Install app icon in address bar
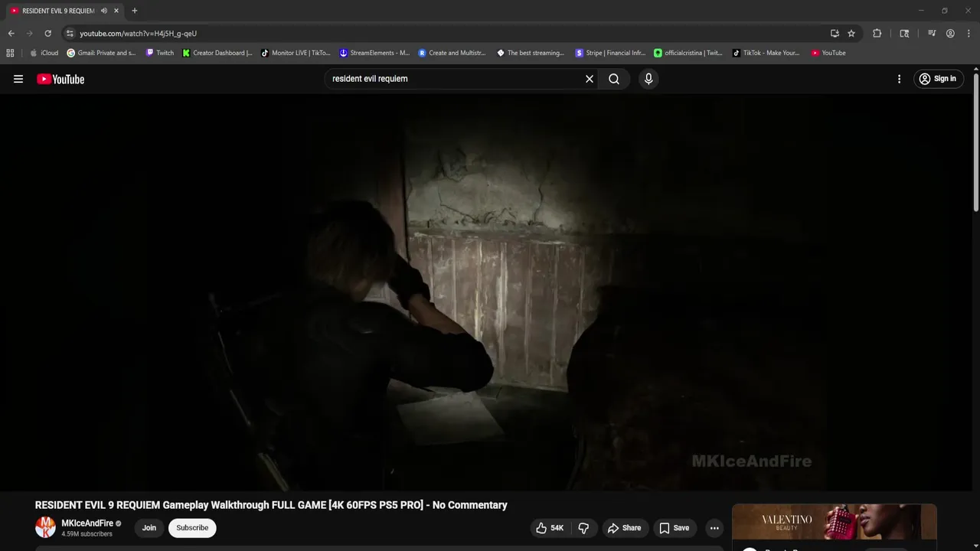The height and width of the screenshot is (551, 980). 835,34
